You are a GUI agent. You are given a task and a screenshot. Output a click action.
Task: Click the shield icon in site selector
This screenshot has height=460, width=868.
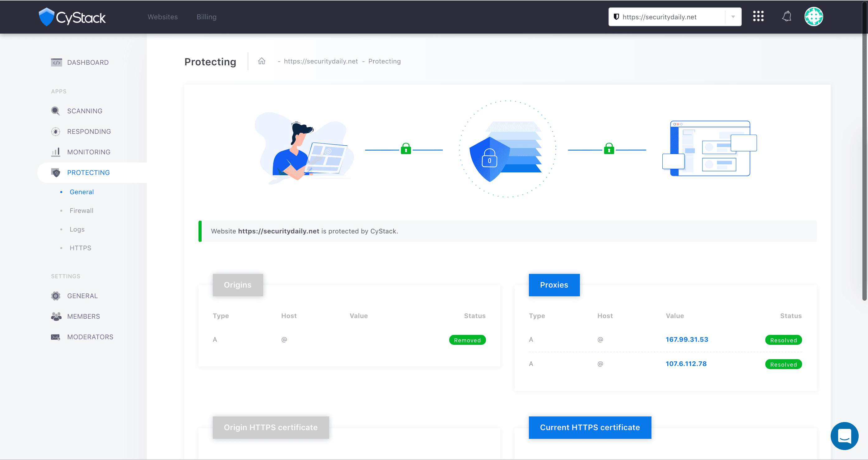616,17
